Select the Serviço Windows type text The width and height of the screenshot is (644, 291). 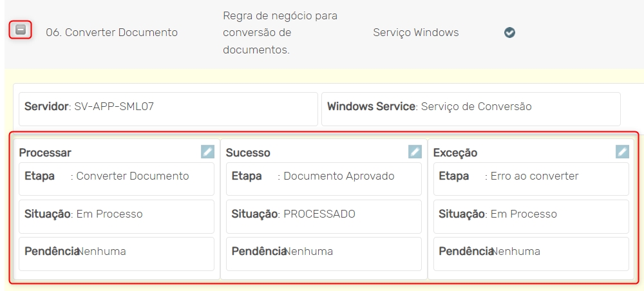click(415, 32)
